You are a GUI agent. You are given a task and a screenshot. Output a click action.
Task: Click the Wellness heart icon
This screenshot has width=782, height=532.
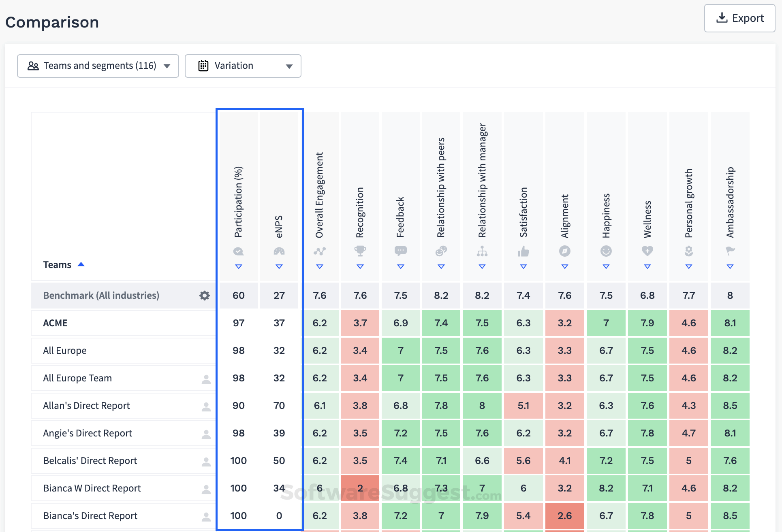tap(647, 251)
